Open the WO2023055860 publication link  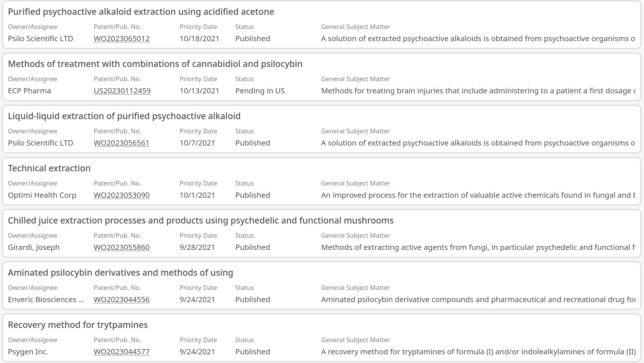[x=122, y=247]
